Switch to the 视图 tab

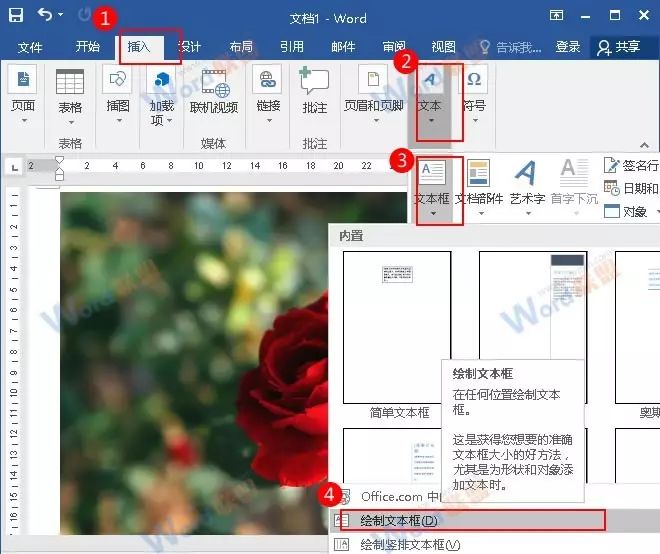444,46
